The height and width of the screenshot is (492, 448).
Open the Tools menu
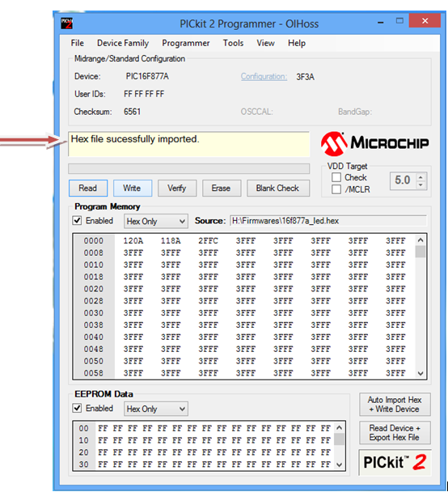point(233,43)
